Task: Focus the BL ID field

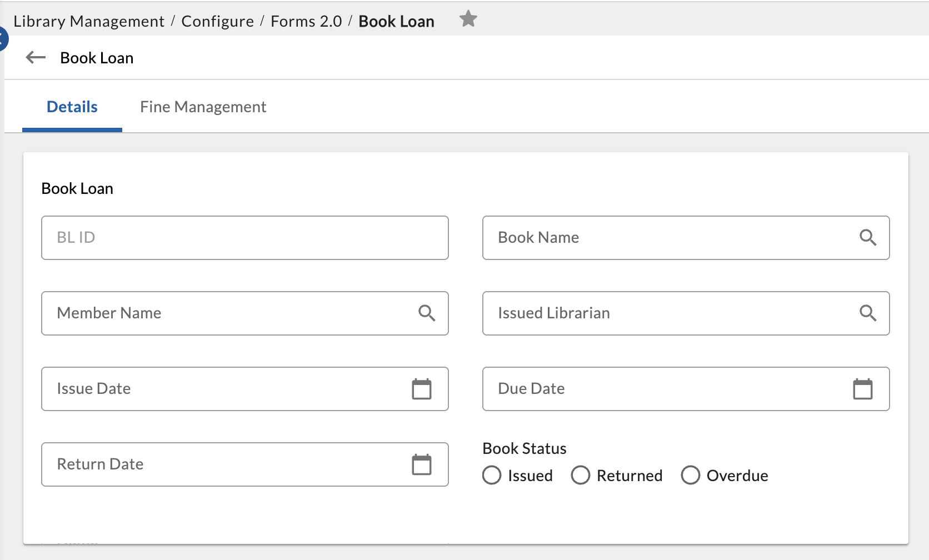Action: [245, 238]
